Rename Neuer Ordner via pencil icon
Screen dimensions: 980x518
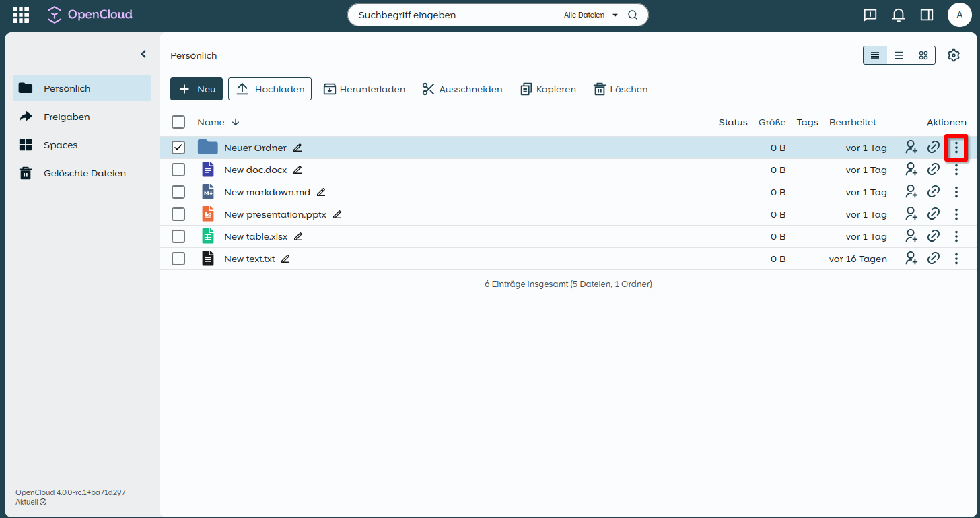[x=297, y=148]
